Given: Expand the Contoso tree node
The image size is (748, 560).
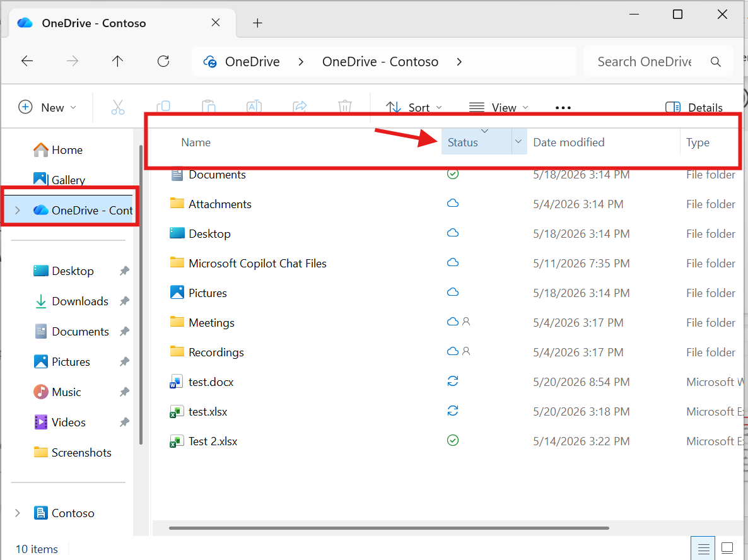Looking at the screenshot, I should pos(18,513).
